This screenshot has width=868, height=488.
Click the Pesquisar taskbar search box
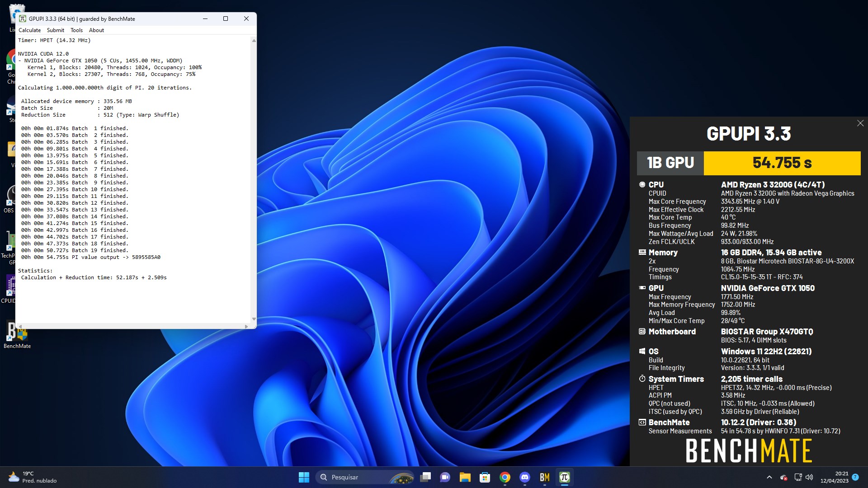click(x=365, y=477)
